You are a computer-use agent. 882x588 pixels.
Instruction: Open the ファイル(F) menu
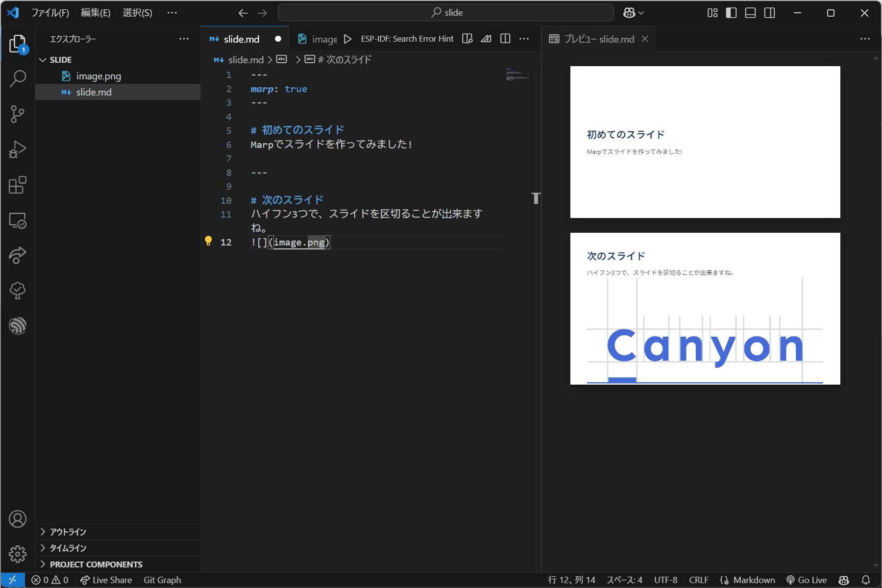click(x=50, y=13)
